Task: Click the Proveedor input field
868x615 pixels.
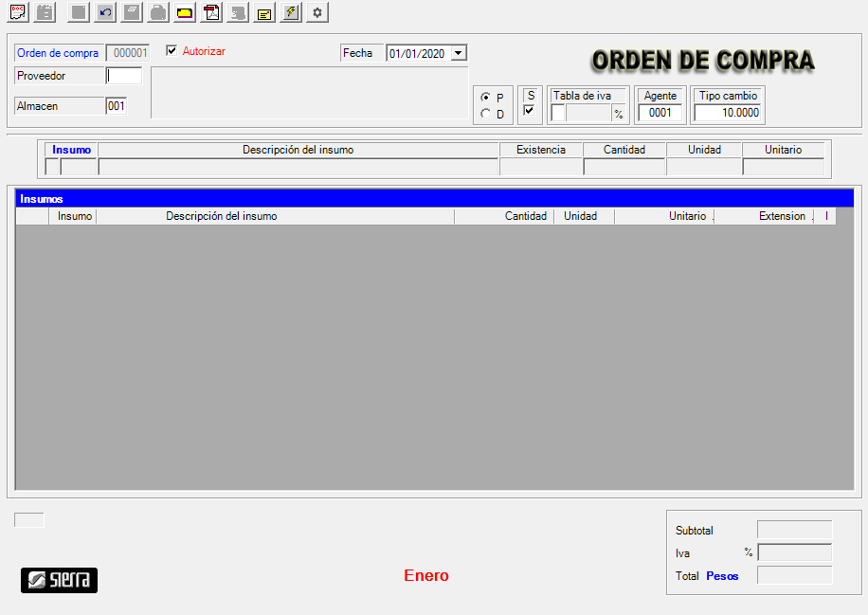Action: pos(123,76)
